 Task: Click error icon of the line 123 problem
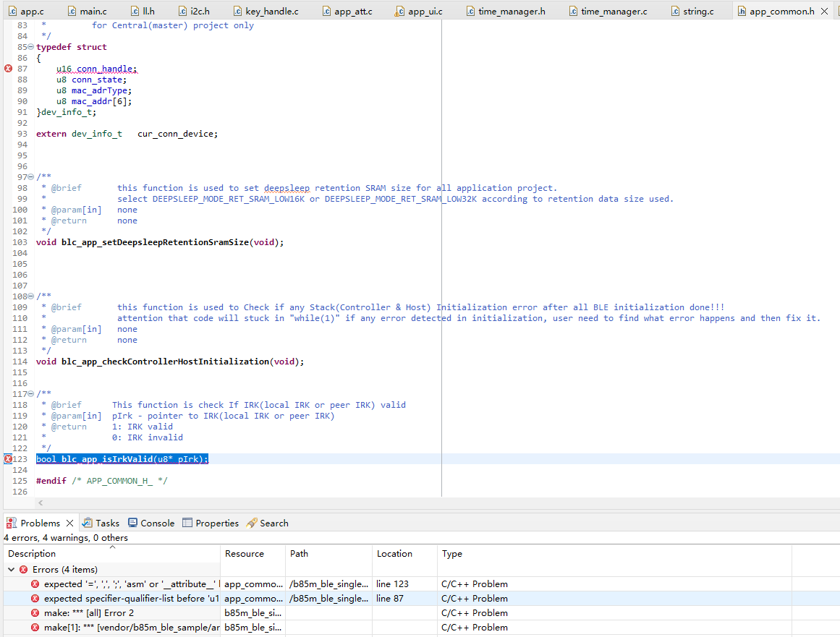click(35, 584)
